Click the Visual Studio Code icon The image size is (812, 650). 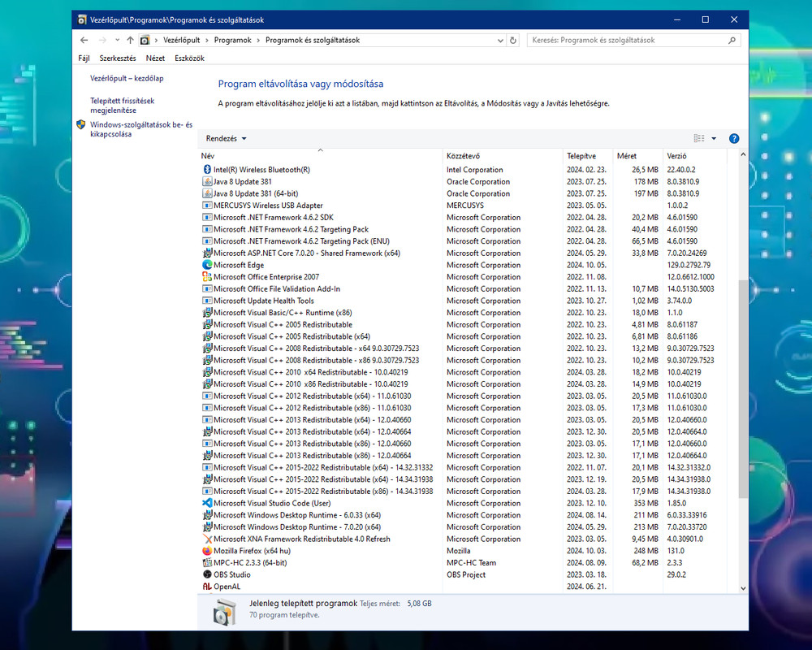[207, 503]
